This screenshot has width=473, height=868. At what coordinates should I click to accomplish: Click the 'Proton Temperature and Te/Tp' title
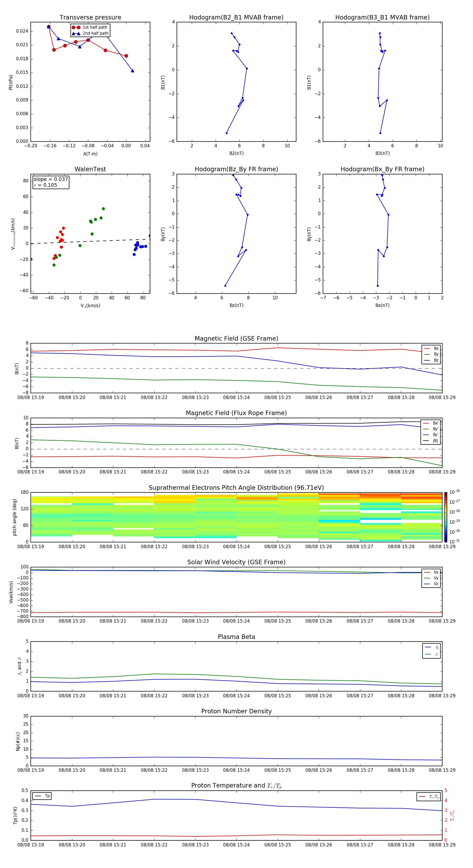236,786
